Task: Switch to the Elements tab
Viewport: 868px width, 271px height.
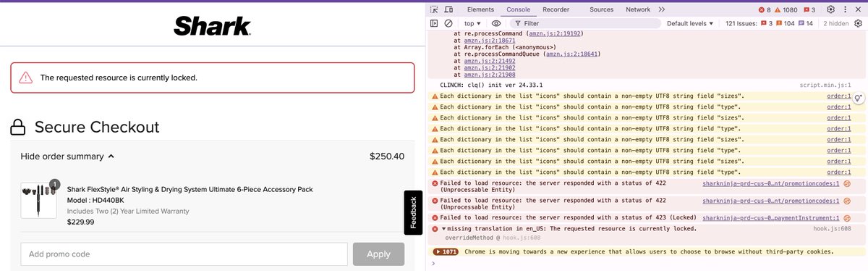Action: click(x=480, y=9)
